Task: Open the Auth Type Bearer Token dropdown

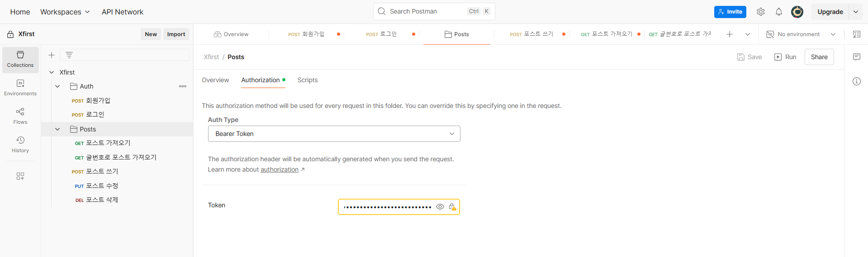Action: coord(334,134)
